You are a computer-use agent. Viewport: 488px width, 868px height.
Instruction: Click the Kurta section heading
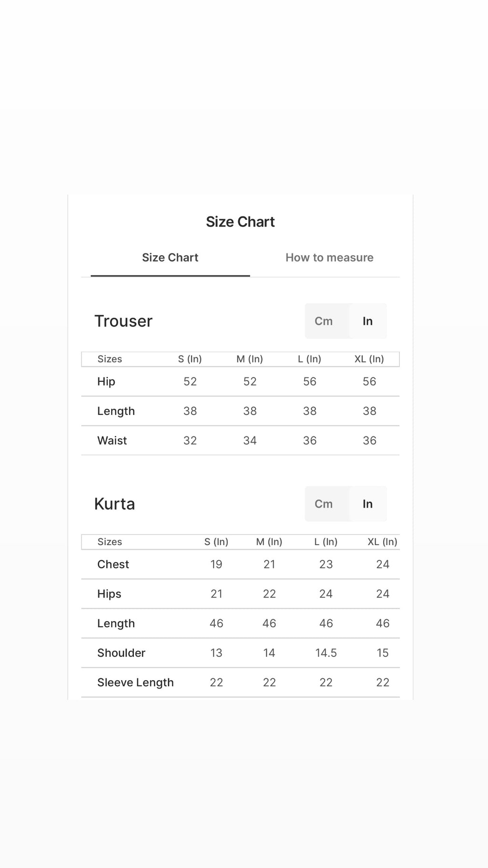[114, 504]
